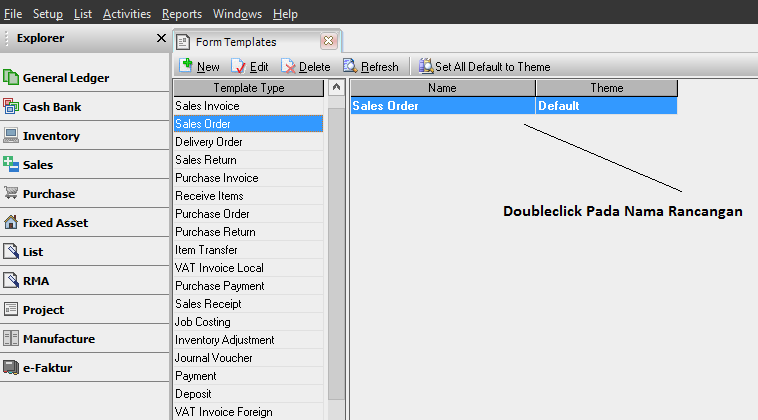The height and width of the screenshot is (420, 758).
Task: Click the Theme column header
Action: (x=607, y=88)
